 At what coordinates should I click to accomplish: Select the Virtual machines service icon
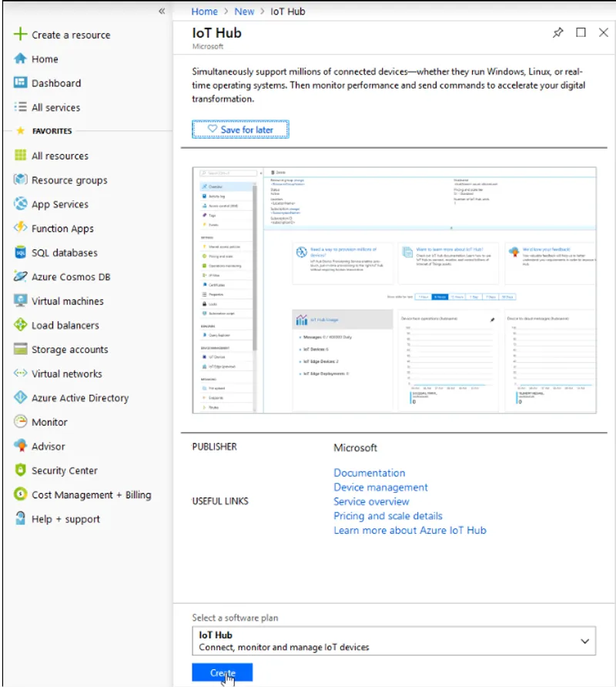pyautogui.click(x=20, y=301)
